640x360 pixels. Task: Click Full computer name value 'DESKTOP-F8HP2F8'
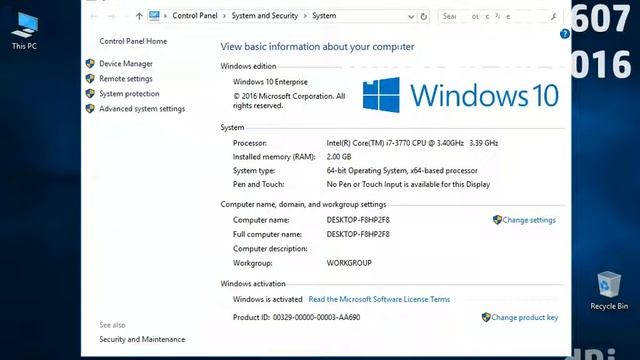point(358,234)
